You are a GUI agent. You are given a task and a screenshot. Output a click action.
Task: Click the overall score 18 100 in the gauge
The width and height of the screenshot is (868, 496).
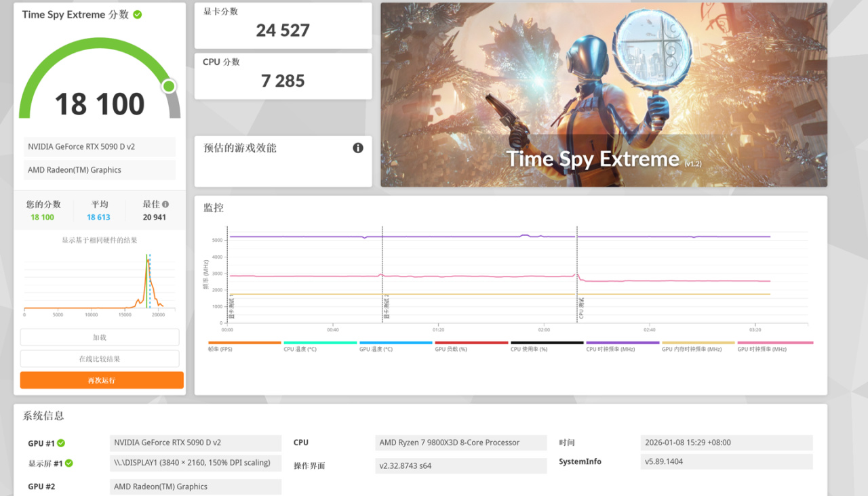100,104
